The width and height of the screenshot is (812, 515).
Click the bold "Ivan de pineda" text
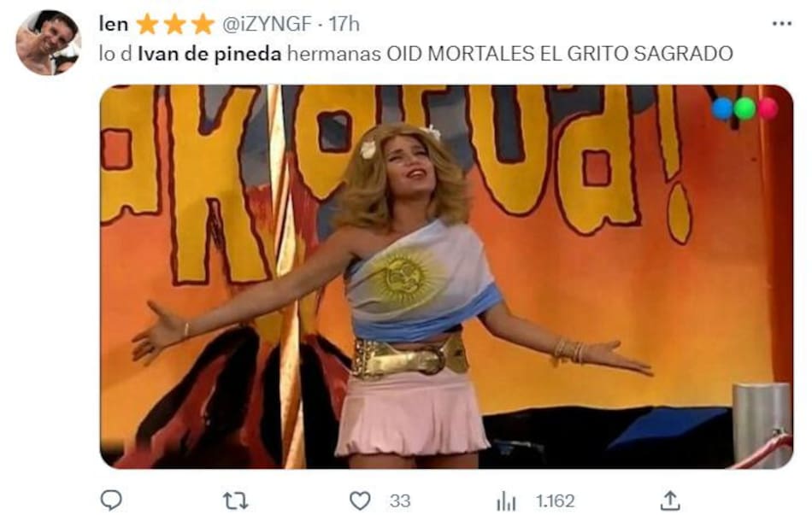coord(209,53)
